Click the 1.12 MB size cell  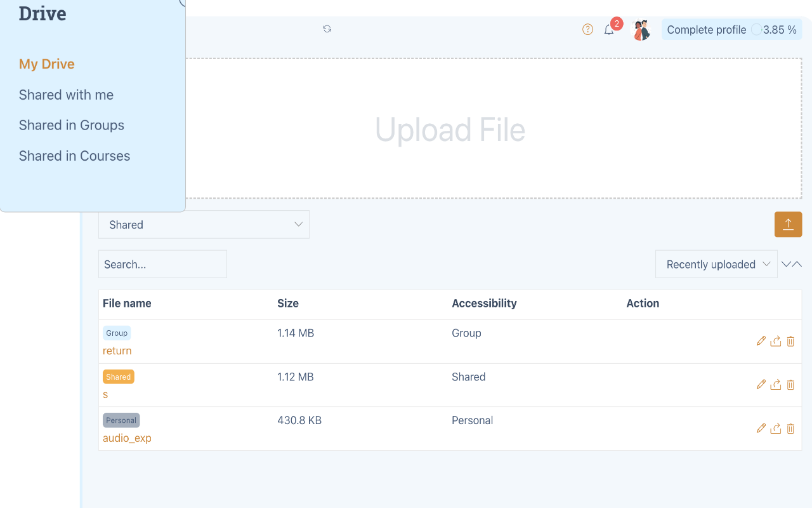click(296, 377)
